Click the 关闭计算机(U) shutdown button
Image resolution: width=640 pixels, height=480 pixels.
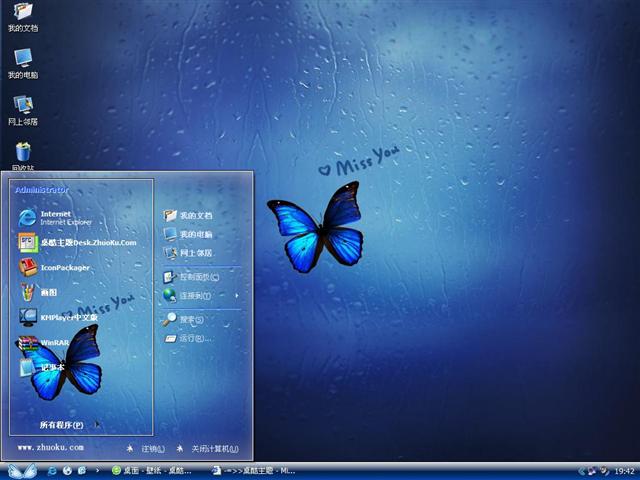[x=207, y=449]
